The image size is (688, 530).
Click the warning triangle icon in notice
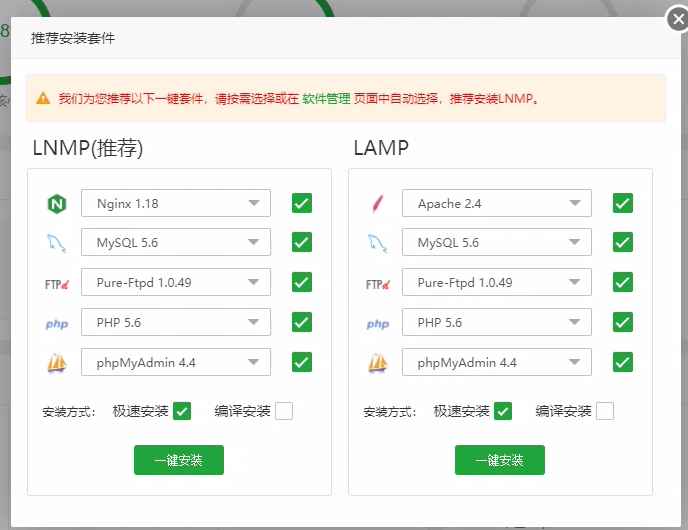pyautogui.click(x=43, y=98)
